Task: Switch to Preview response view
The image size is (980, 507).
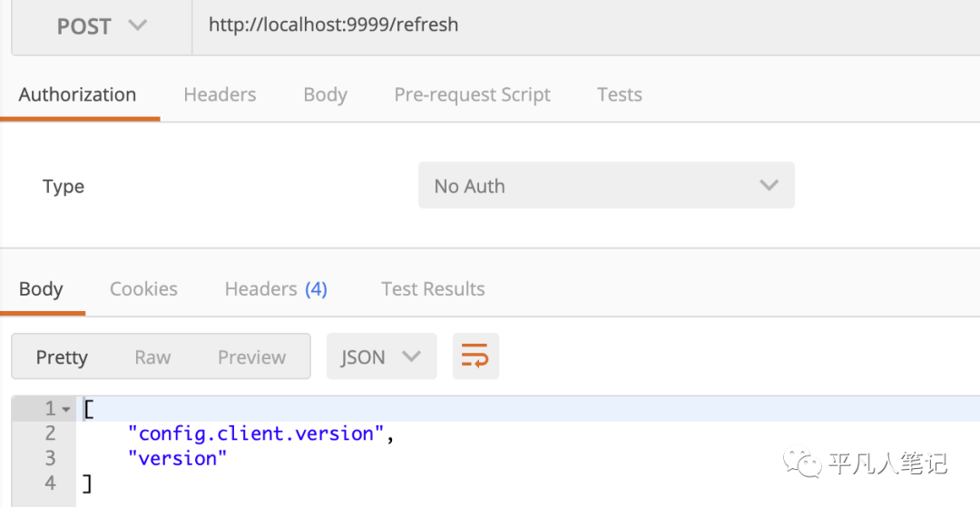Action: tap(251, 357)
